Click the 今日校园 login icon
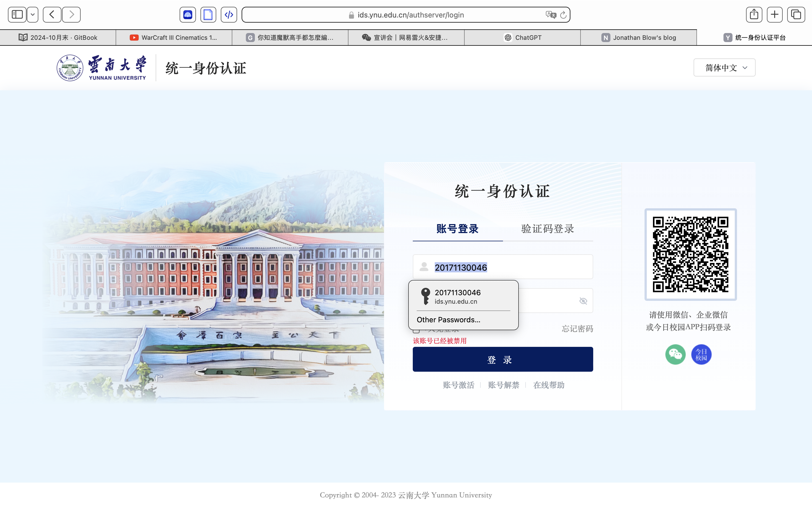The height and width of the screenshot is (508, 812). point(701,354)
